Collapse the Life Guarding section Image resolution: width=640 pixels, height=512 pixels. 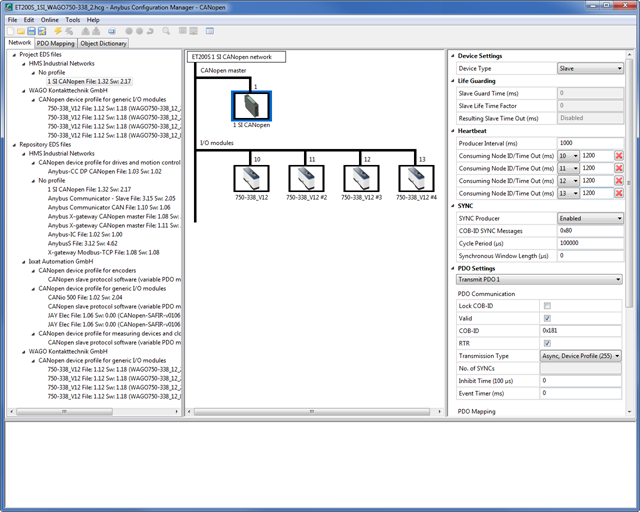point(453,81)
